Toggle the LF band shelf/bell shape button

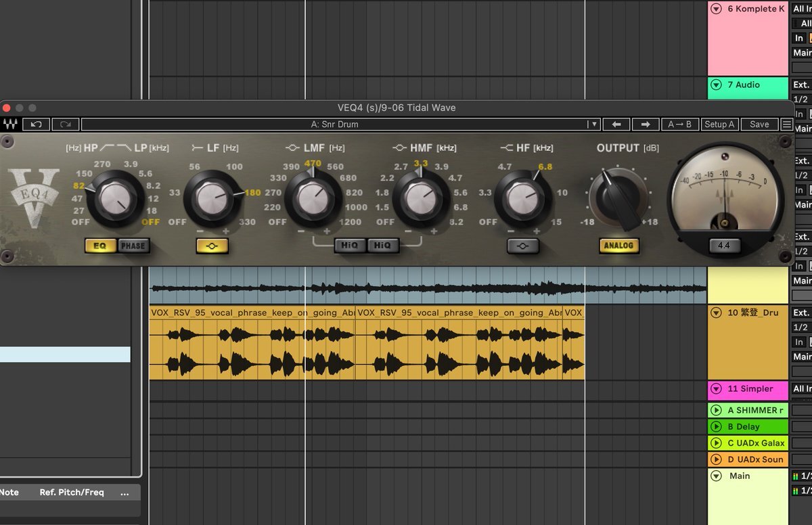212,246
